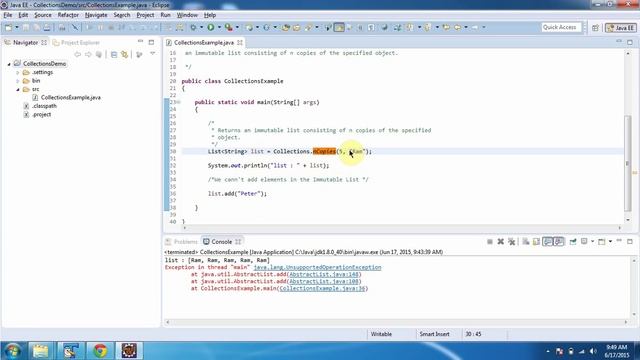Open the Open Perspective icon beside Java EE
The image size is (640, 360).
coord(595,28)
